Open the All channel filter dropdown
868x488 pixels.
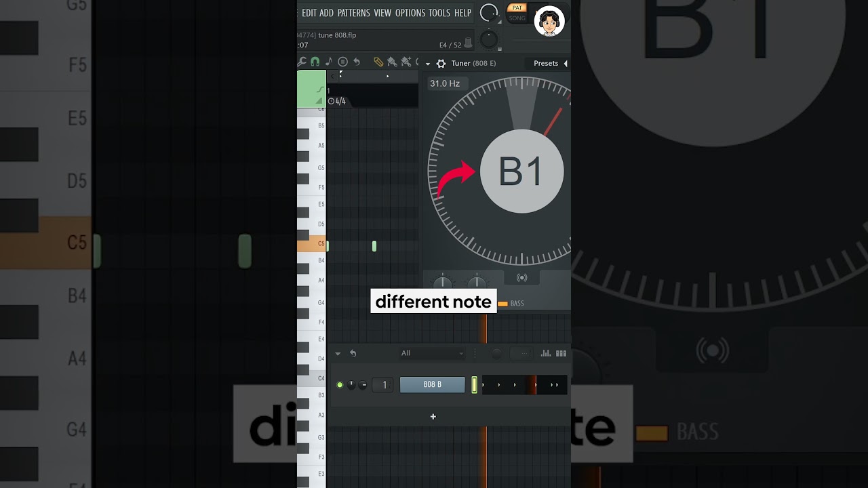tap(432, 353)
